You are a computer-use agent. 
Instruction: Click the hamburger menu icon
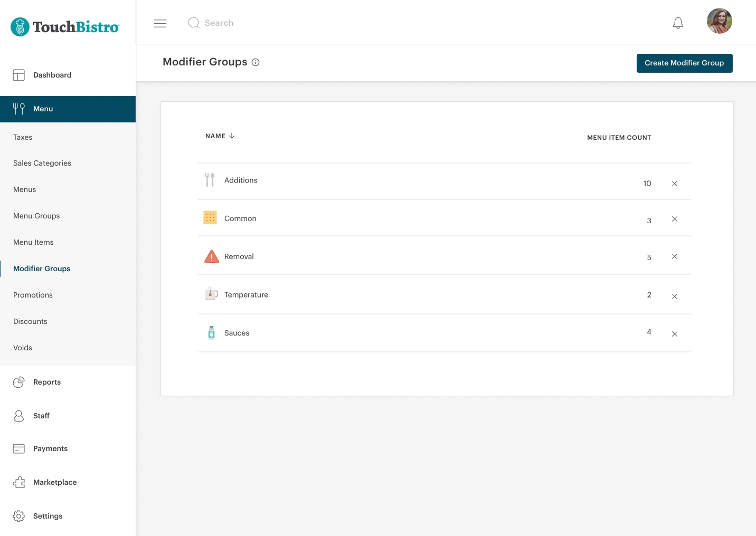point(160,23)
